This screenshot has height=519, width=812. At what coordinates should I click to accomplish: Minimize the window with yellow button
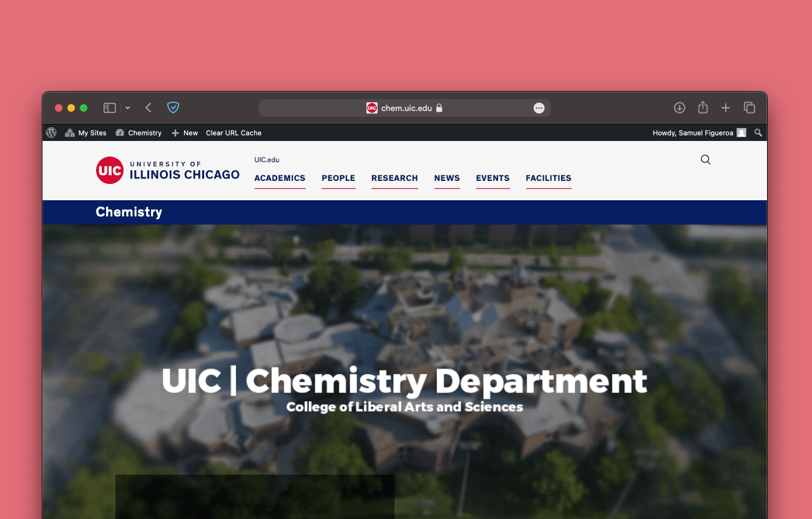[71, 108]
